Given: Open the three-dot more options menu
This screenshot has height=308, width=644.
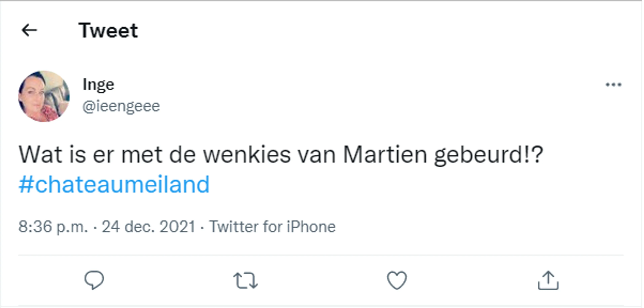Looking at the screenshot, I should (x=613, y=85).
